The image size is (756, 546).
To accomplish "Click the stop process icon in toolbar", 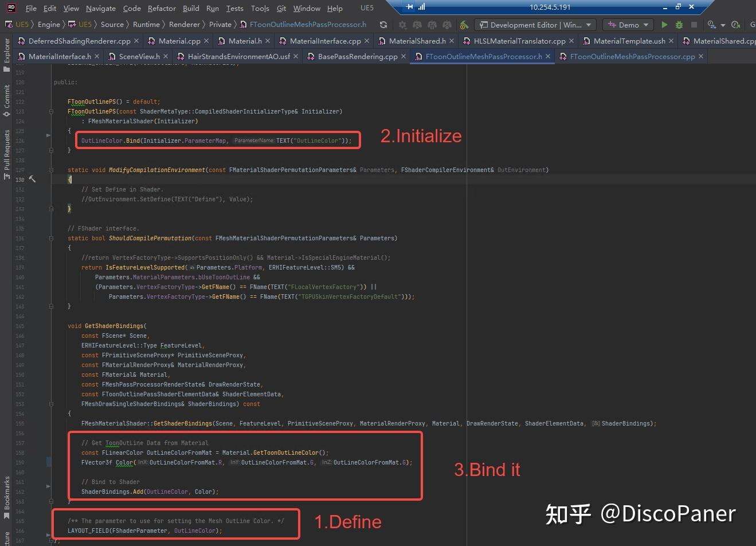I will pyautogui.click(x=695, y=25).
